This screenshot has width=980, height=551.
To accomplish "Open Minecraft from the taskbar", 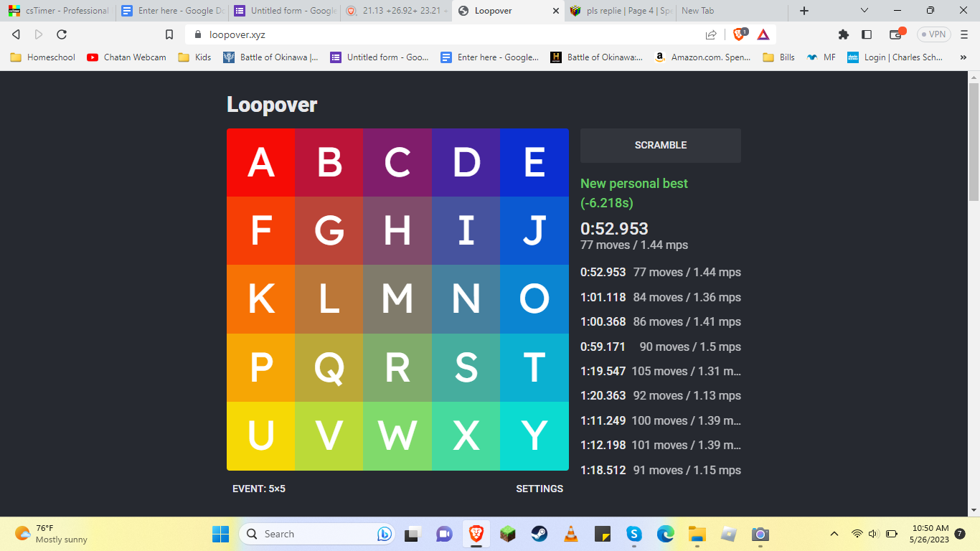I will pos(507,534).
